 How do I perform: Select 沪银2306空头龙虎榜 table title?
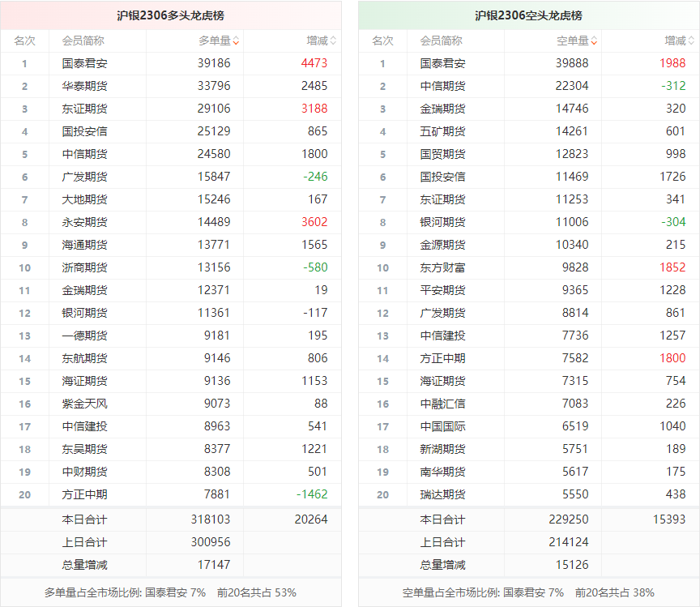pyautogui.click(x=528, y=15)
